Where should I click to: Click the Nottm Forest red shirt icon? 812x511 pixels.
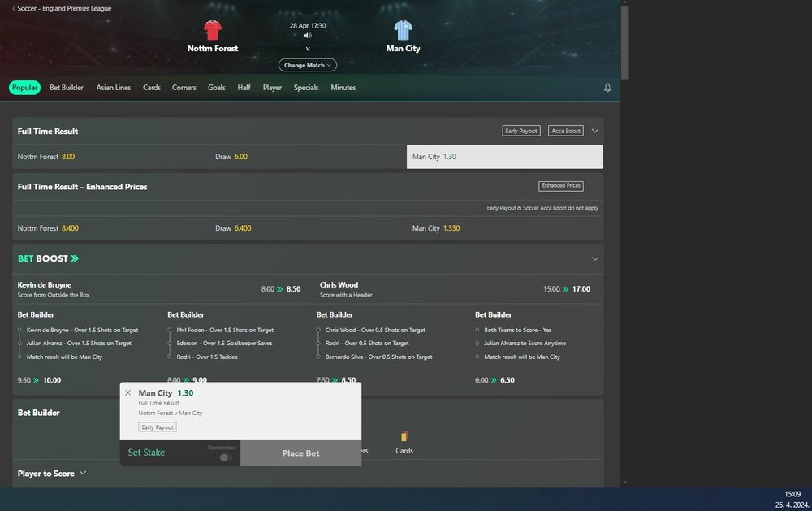pyautogui.click(x=213, y=31)
